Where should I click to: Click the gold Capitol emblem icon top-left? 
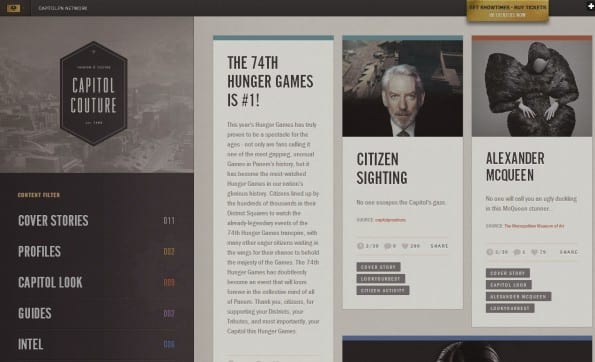13,8
